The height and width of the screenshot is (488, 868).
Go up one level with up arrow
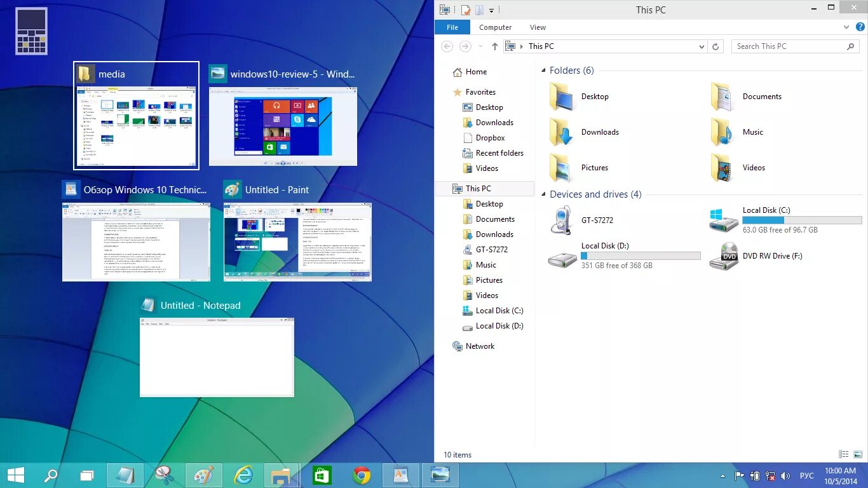[x=495, y=46]
